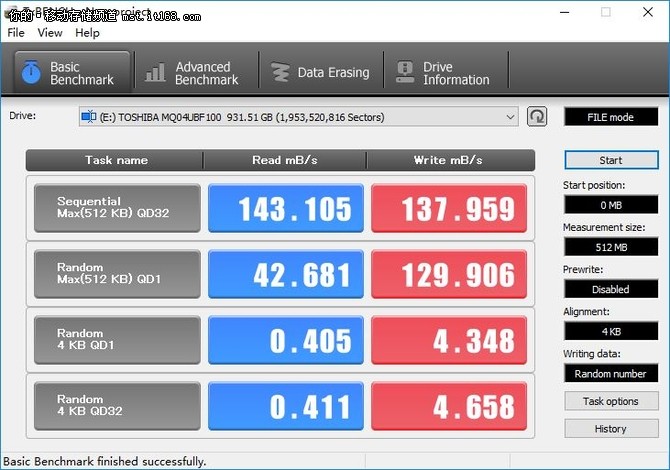Close the benchmark window
This screenshot has width=670, height=470.
pyautogui.click(x=648, y=12)
